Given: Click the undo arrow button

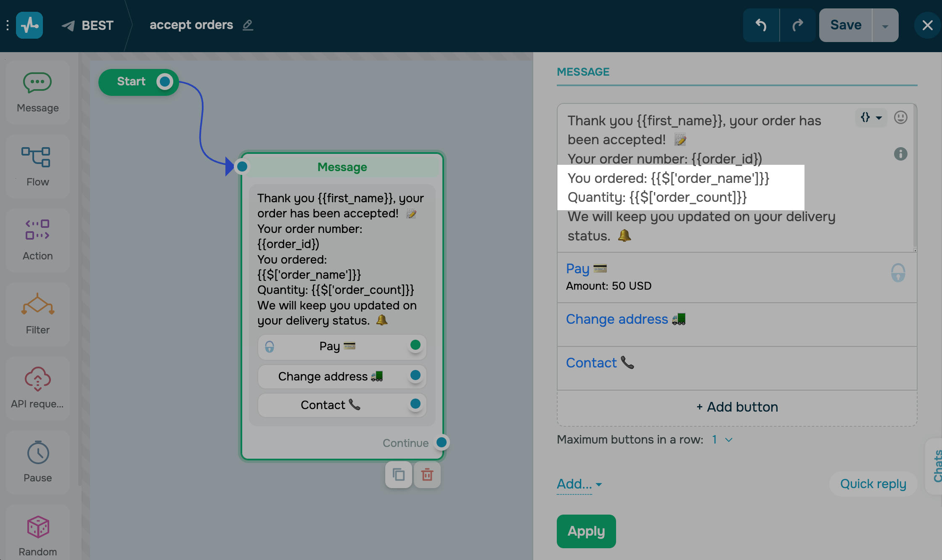Looking at the screenshot, I should click(x=761, y=25).
